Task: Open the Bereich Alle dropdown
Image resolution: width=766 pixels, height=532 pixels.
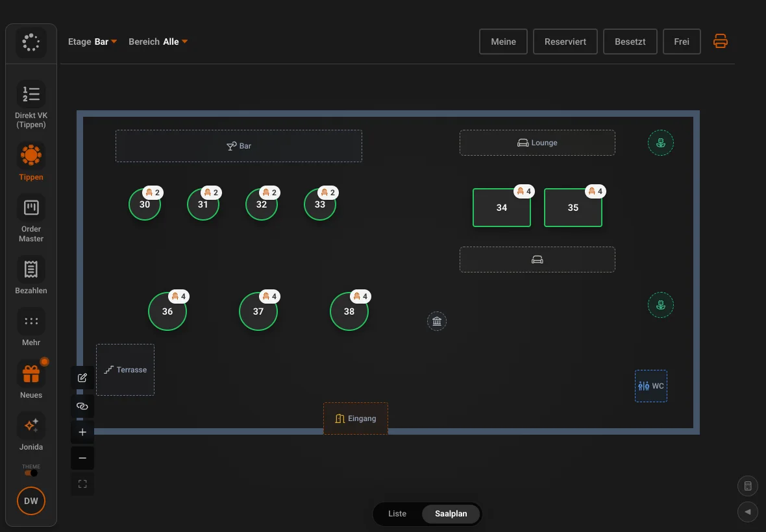Action: pyautogui.click(x=158, y=42)
